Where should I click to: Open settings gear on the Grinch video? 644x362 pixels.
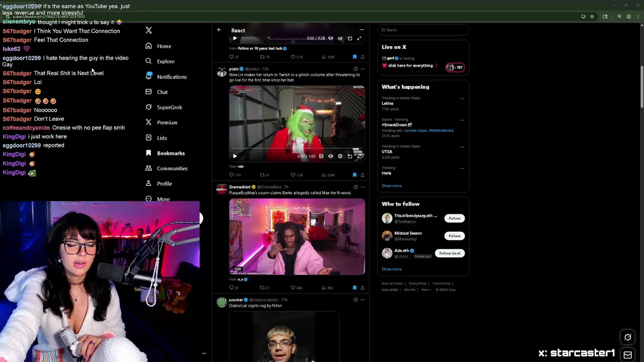(x=340, y=156)
